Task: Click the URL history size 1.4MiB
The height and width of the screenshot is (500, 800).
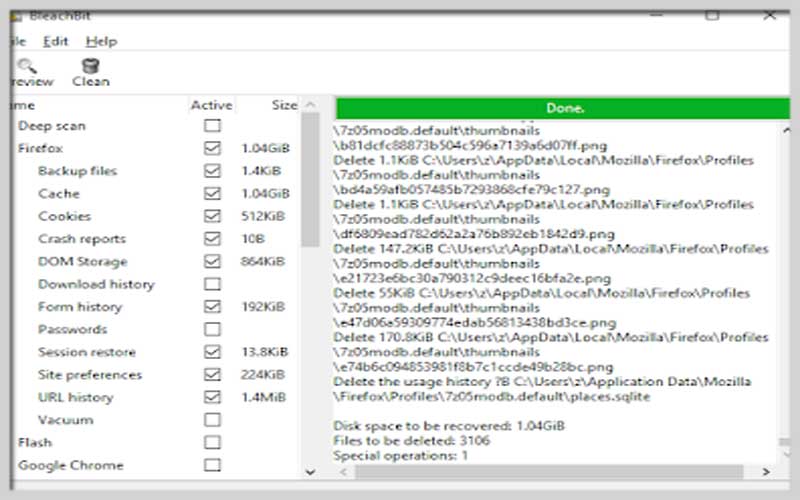Action: click(263, 397)
